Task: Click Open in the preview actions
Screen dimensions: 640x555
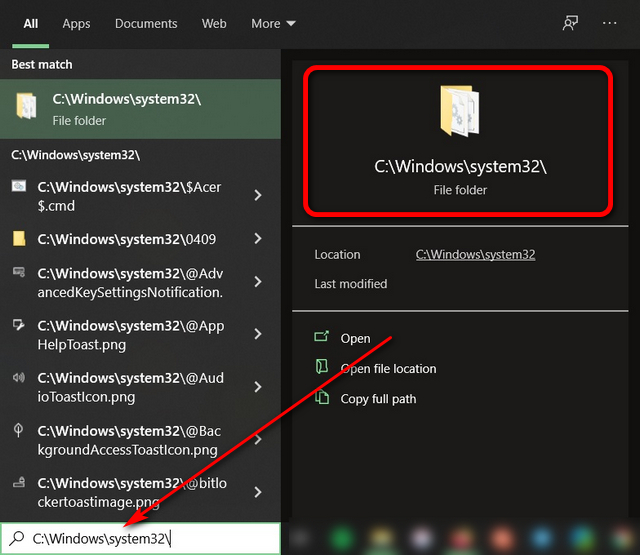Action: pyautogui.click(x=356, y=338)
